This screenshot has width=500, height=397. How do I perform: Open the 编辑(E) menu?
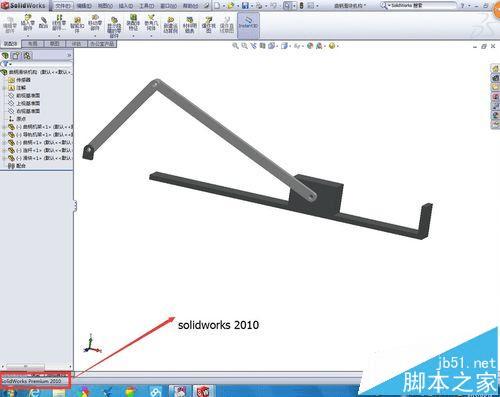[x=84, y=6]
